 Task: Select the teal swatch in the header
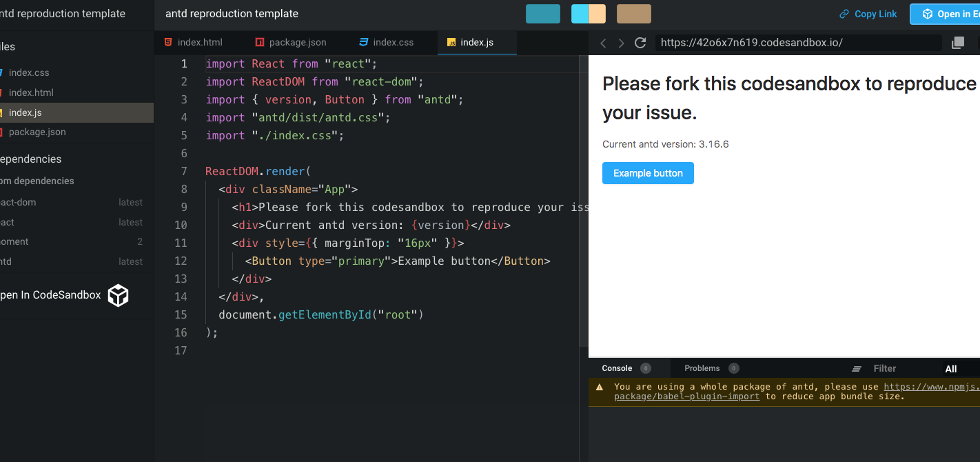point(542,13)
